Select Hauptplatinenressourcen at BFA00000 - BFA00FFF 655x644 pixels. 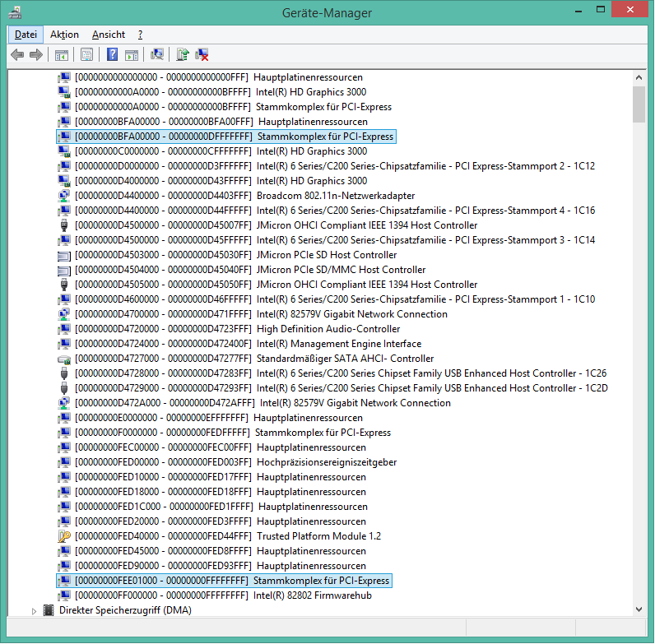221,122
